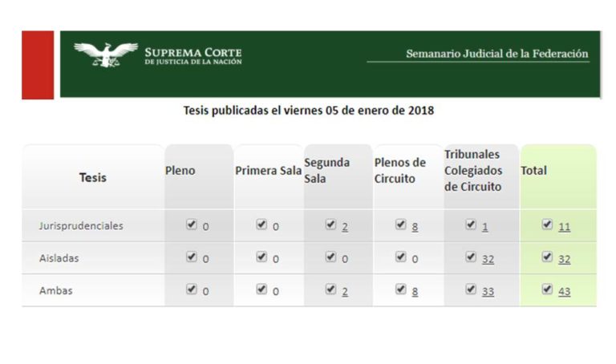Open the 33 Ambas Tribunales Colegiados link

pyautogui.click(x=488, y=292)
